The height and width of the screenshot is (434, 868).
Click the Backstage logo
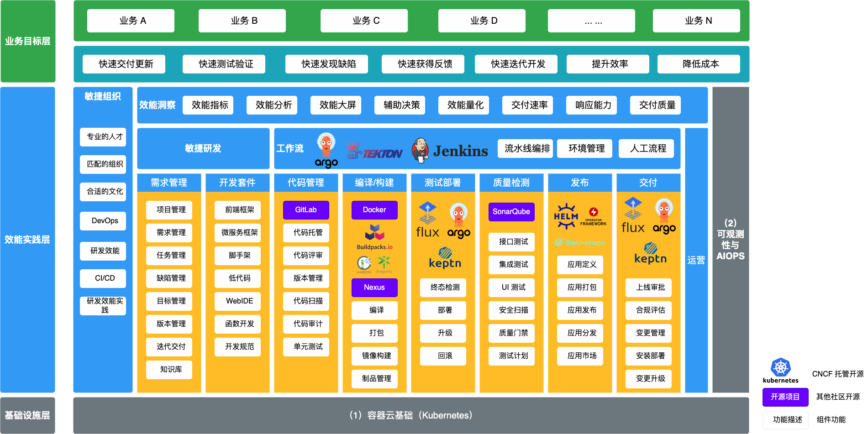580,242
